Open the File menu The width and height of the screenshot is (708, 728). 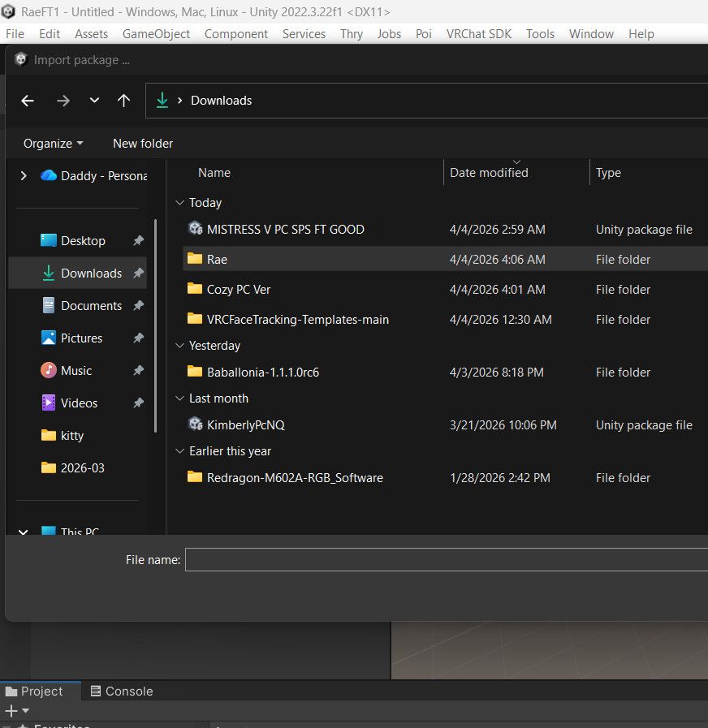point(15,34)
